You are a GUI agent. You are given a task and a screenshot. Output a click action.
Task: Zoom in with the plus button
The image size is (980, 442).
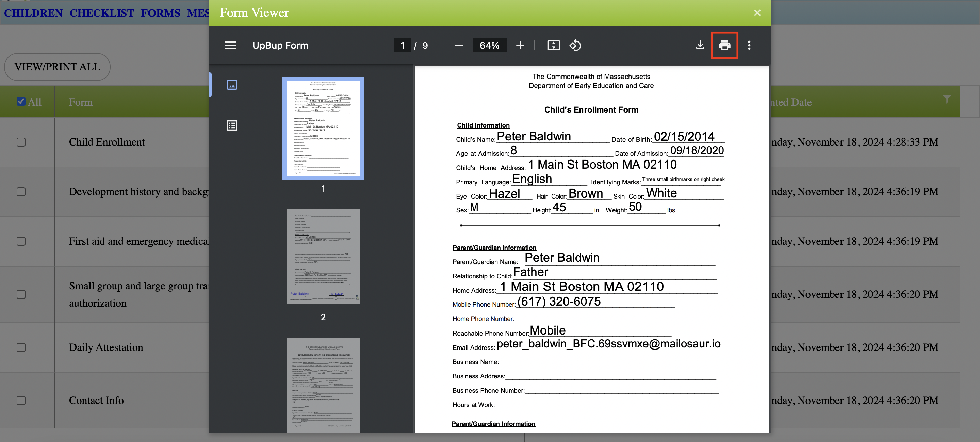(520, 46)
